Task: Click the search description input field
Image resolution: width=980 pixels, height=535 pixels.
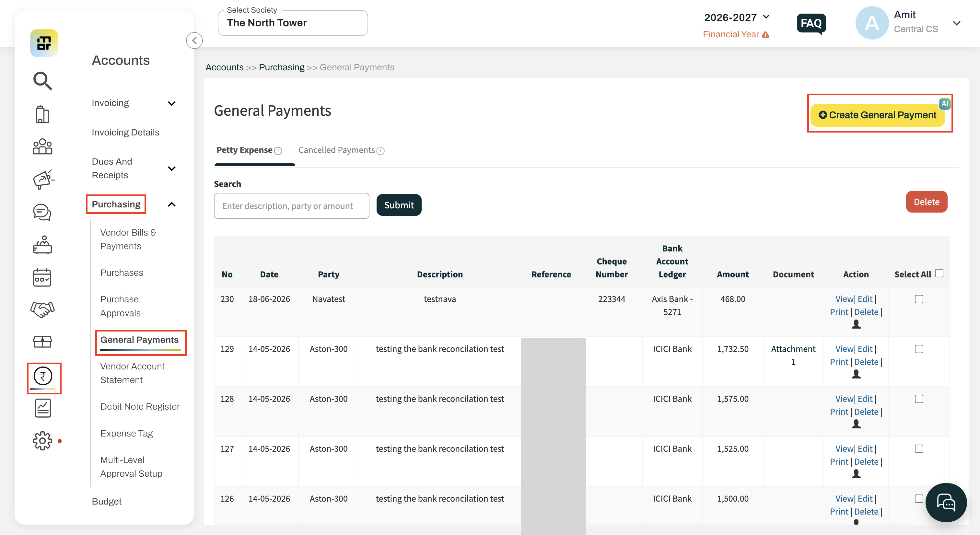Action: click(291, 206)
